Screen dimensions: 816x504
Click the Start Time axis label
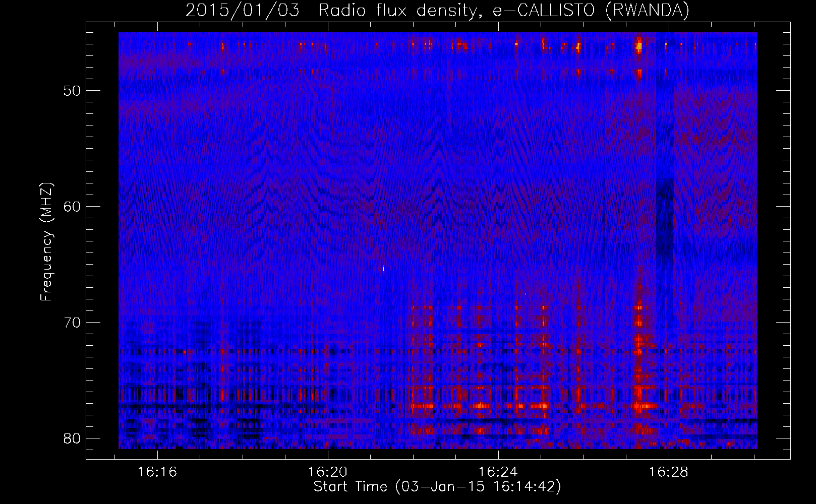click(x=437, y=487)
